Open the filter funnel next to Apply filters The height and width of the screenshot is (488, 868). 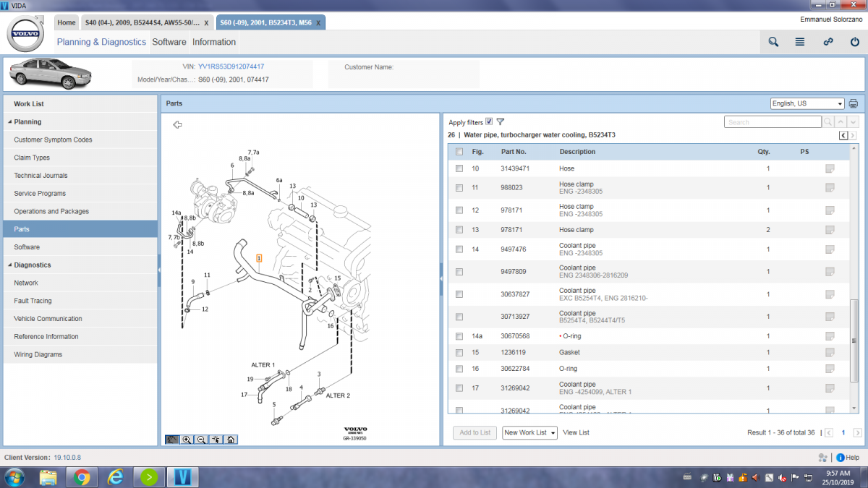coord(500,121)
